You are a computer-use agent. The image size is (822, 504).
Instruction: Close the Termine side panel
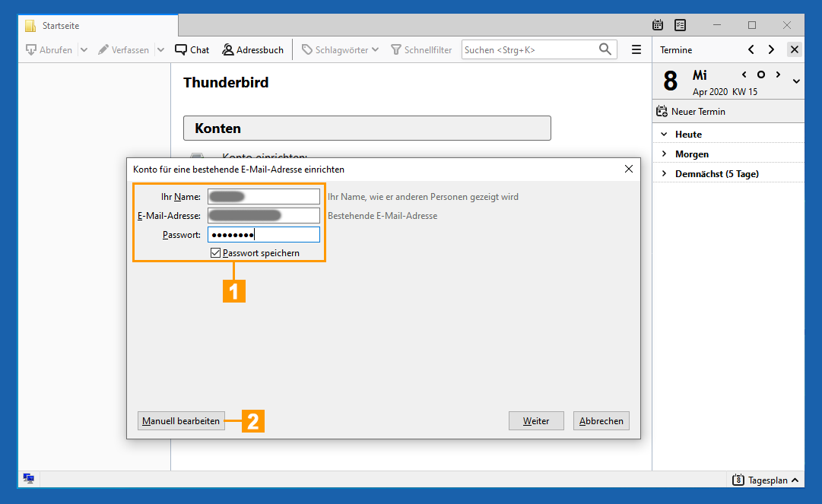[795, 50]
